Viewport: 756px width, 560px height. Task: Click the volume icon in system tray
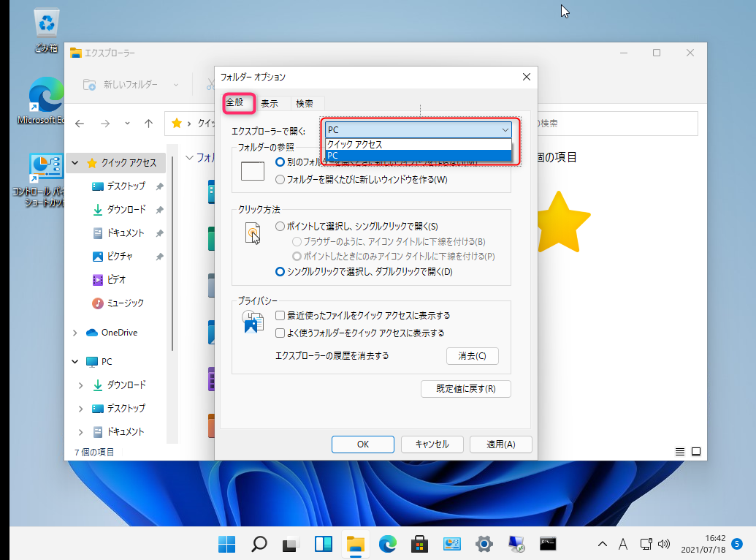pos(664,544)
